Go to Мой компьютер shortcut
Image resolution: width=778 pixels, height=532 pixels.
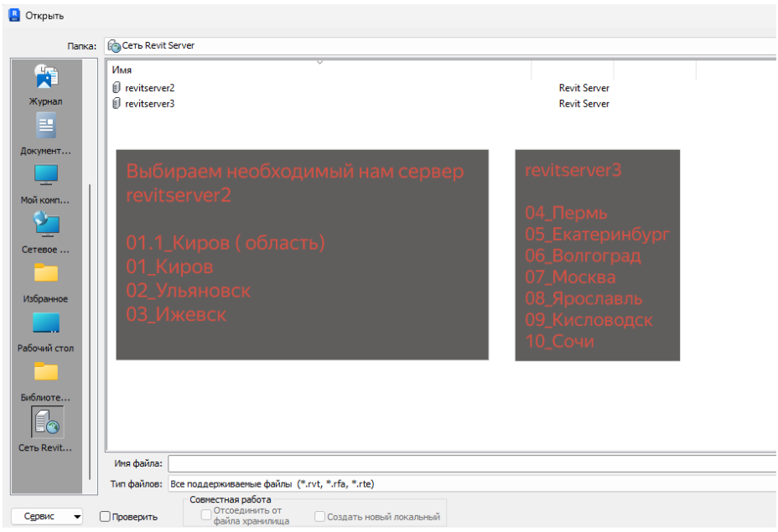(x=45, y=183)
